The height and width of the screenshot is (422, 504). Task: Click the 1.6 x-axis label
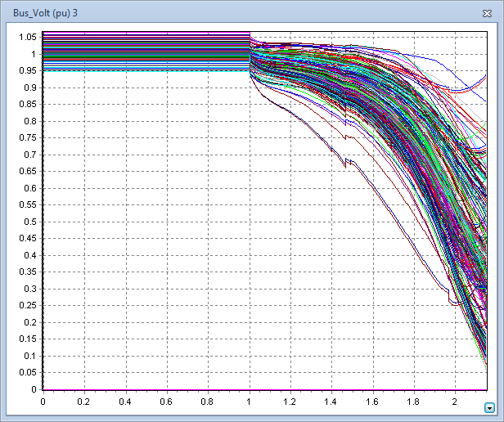coord(371,402)
